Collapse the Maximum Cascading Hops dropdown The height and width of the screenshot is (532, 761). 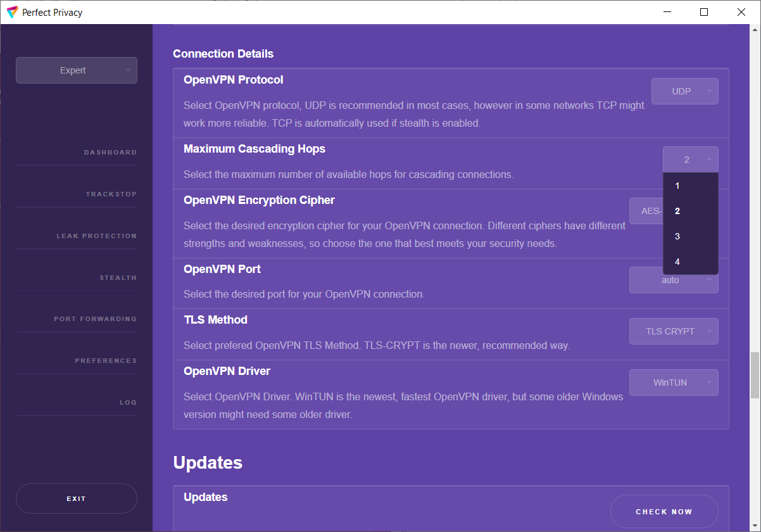pyautogui.click(x=691, y=160)
